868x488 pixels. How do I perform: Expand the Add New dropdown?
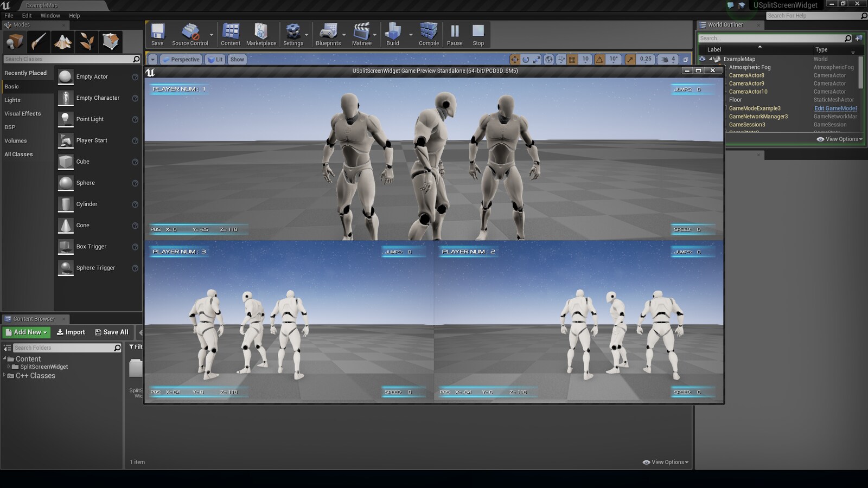tap(27, 332)
